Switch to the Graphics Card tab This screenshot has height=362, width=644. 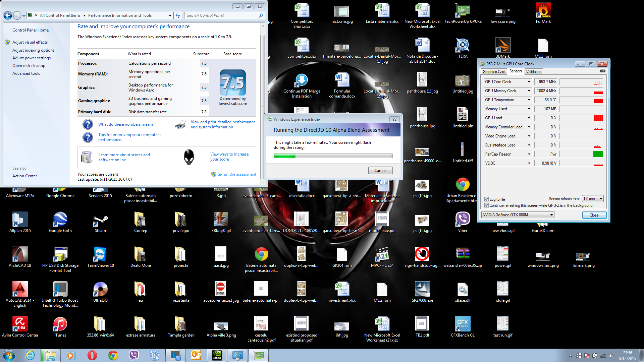(x=494, y=72)
